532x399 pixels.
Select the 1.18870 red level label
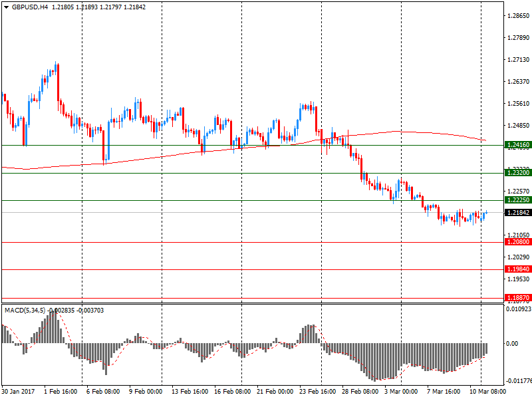tap(518, 297)
